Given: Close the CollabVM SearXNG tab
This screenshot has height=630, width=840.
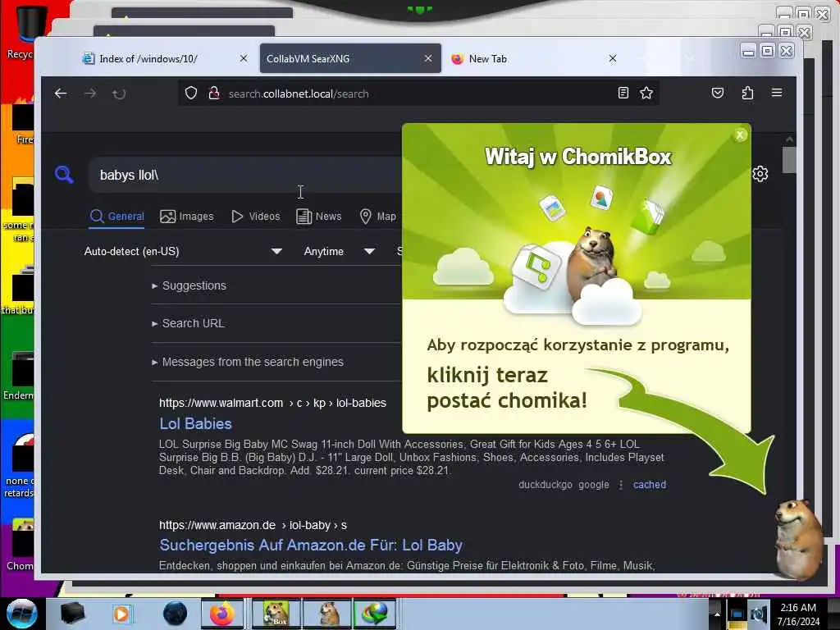Looking at the screenshot, I should [428, 58].
